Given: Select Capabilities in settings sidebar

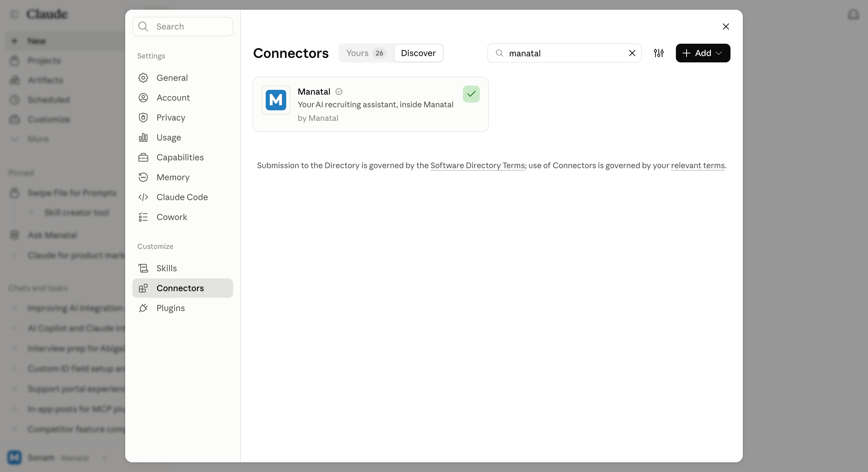Looking at the screenshot, I should tap(183, 157).
